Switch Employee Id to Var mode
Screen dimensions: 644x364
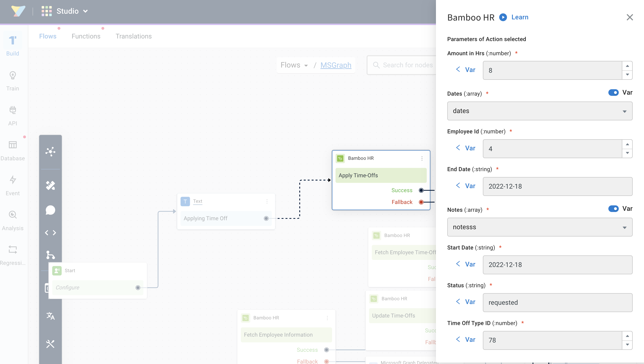tap(465, 148)
